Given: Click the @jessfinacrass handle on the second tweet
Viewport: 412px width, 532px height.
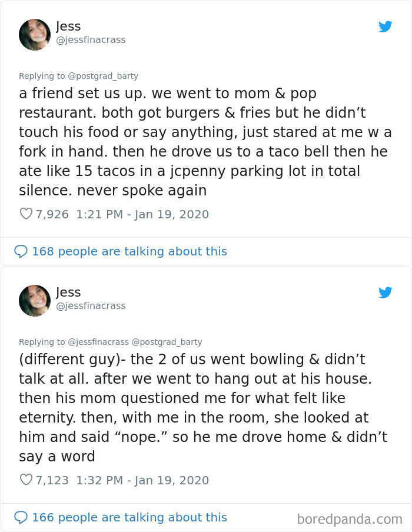Looking at the screenshot, I should click(91, 306).
